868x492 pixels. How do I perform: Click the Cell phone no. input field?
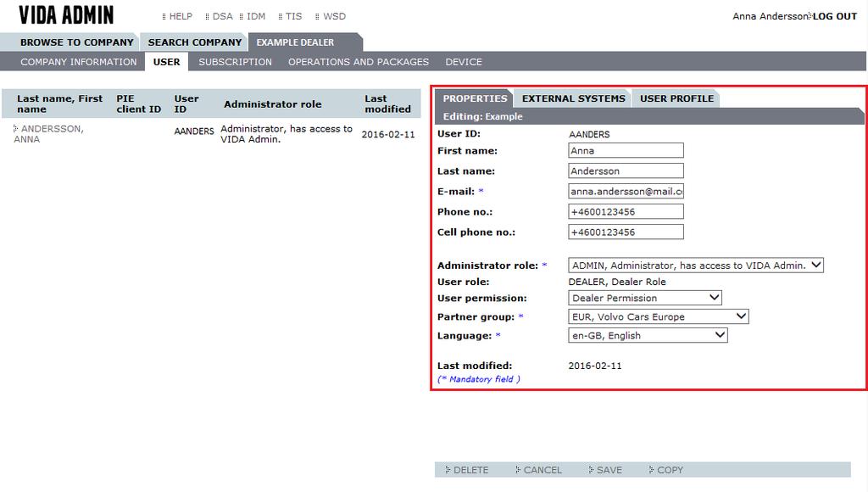[626, 232]
